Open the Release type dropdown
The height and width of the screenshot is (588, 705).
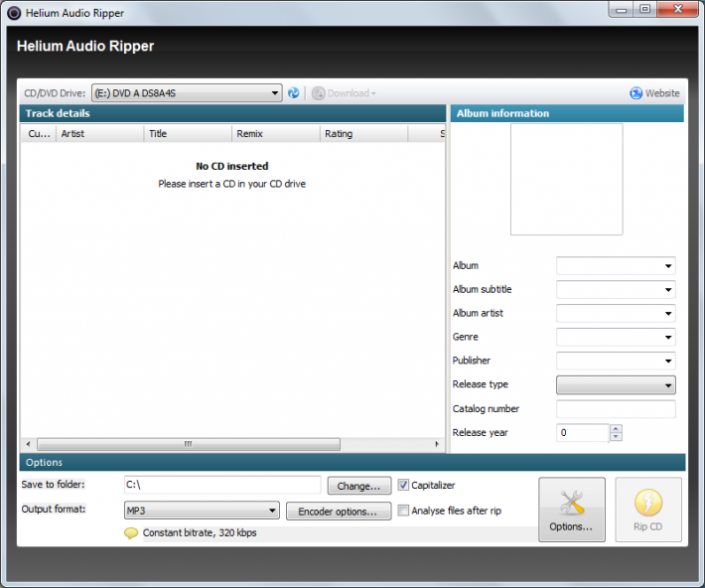pos(616,385)
